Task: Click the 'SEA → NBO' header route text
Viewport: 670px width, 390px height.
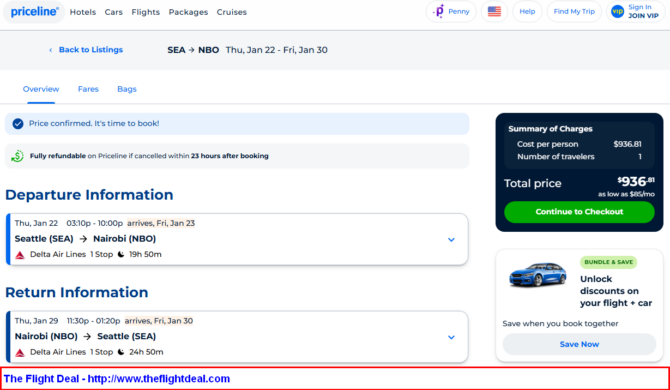Action: click(193, 50)
